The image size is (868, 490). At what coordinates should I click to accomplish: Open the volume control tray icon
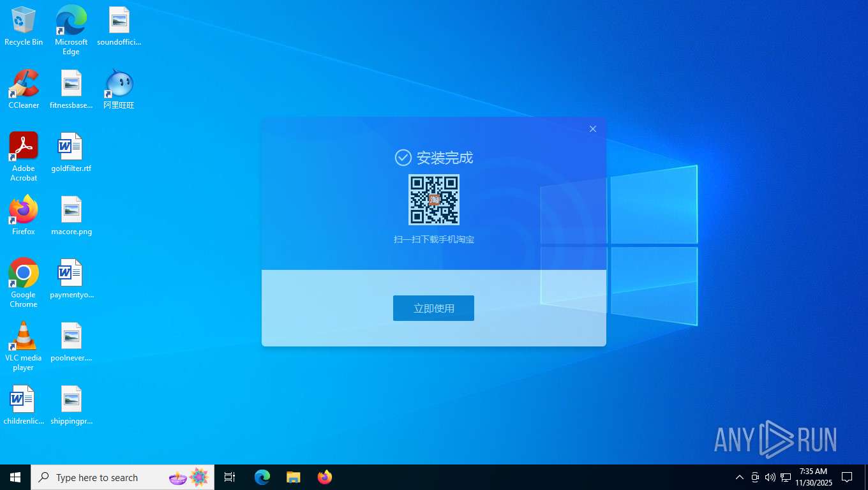point(770,477)
